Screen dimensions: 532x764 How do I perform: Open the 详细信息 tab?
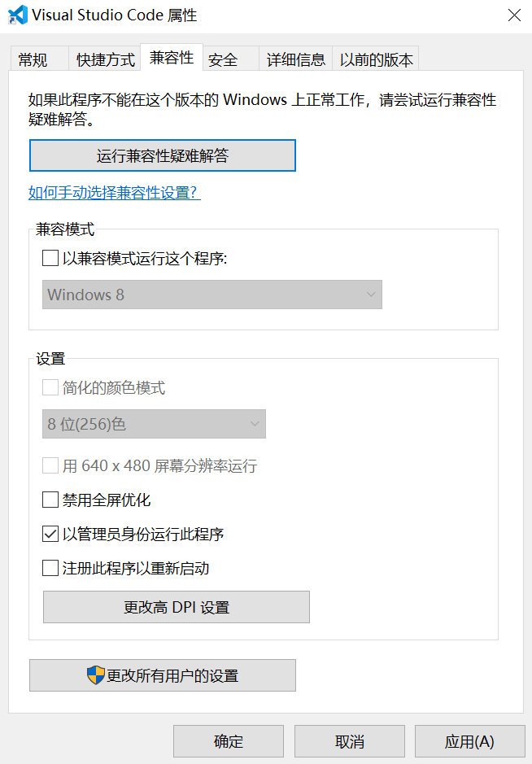[x=294, y=59]
